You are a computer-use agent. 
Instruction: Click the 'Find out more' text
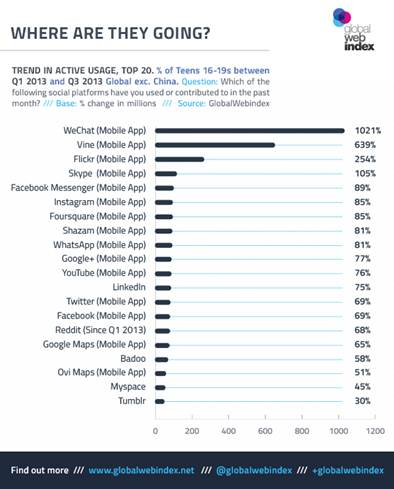40,470
